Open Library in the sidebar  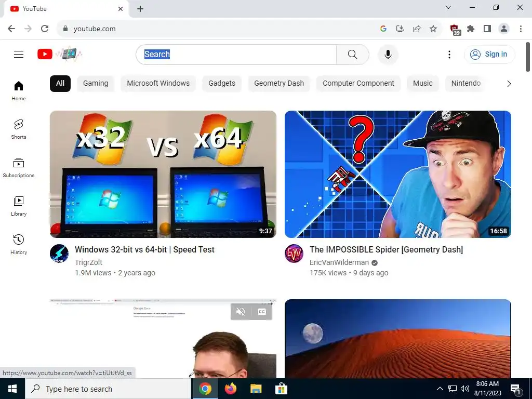[x=19, y=206]
